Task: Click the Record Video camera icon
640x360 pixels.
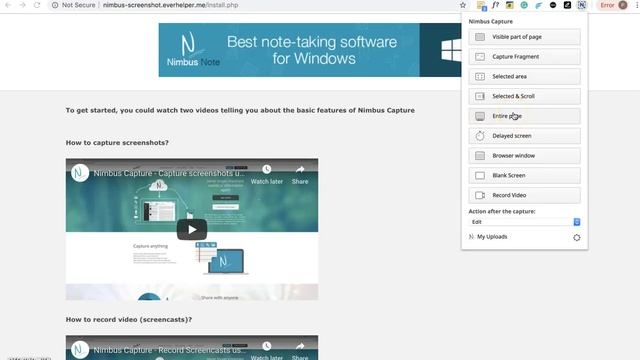Action: 480,195
